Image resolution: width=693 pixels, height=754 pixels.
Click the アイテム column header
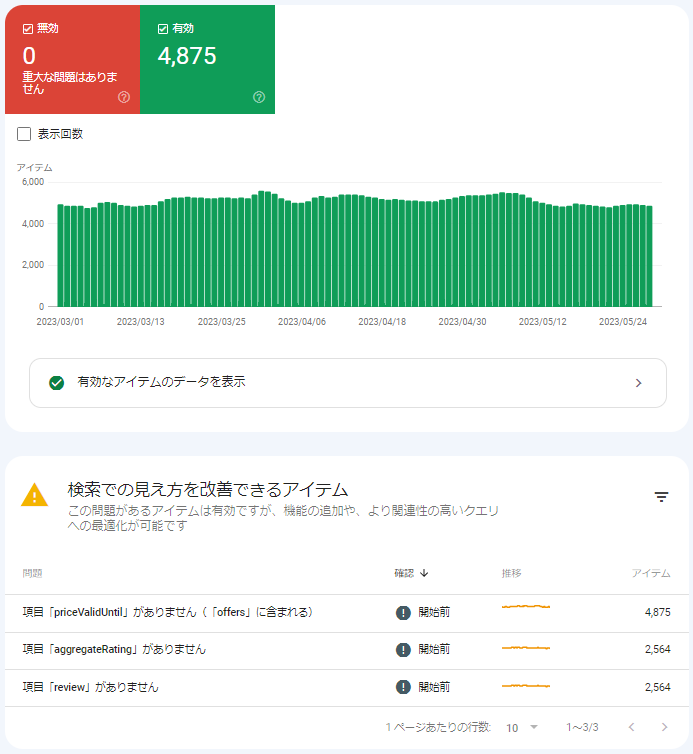click(x=650, y=573)
